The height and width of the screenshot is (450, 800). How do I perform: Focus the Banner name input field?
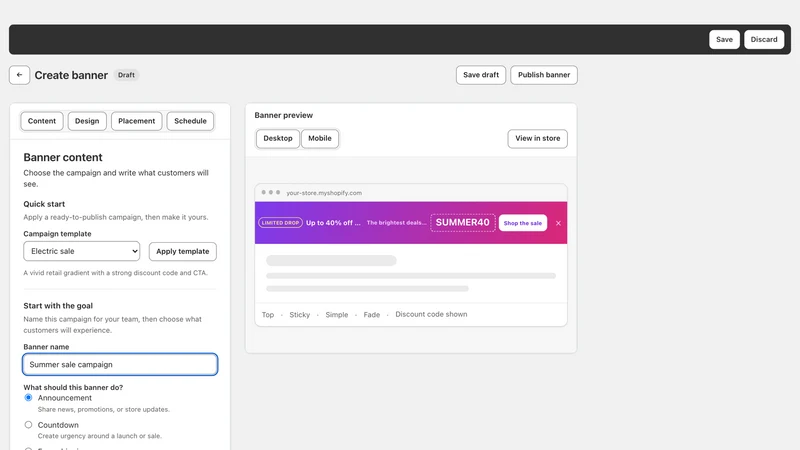point(120,364)
